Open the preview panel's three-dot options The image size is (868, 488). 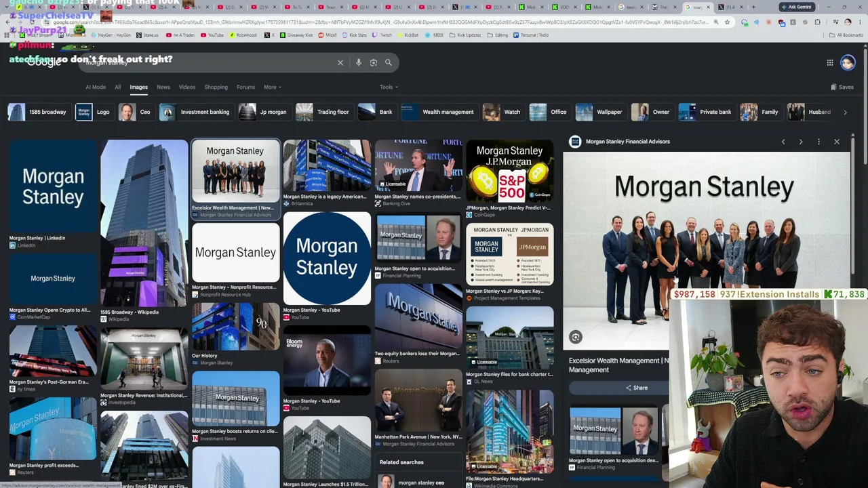(x=818, y=142)
